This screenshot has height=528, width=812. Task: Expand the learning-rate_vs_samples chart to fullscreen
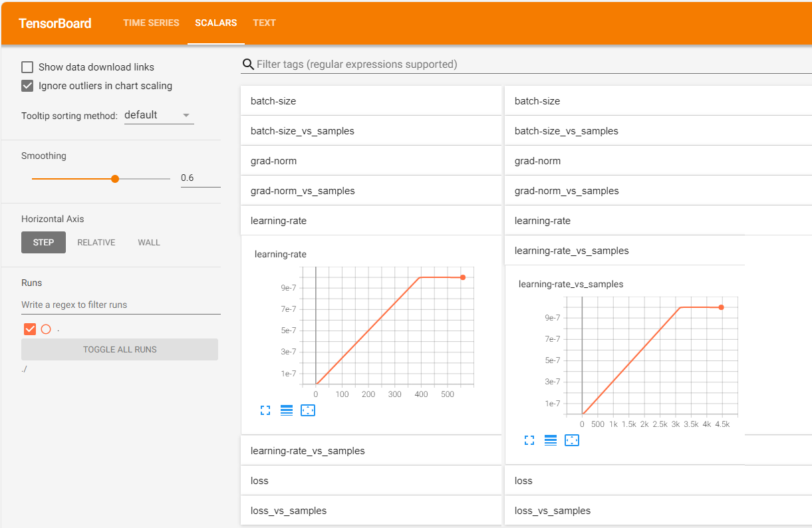[x=529, y=440]
